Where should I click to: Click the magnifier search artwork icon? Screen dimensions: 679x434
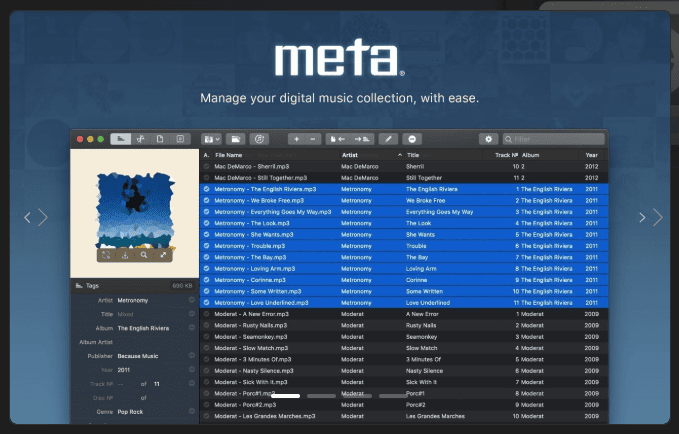[x=144, y=255]
